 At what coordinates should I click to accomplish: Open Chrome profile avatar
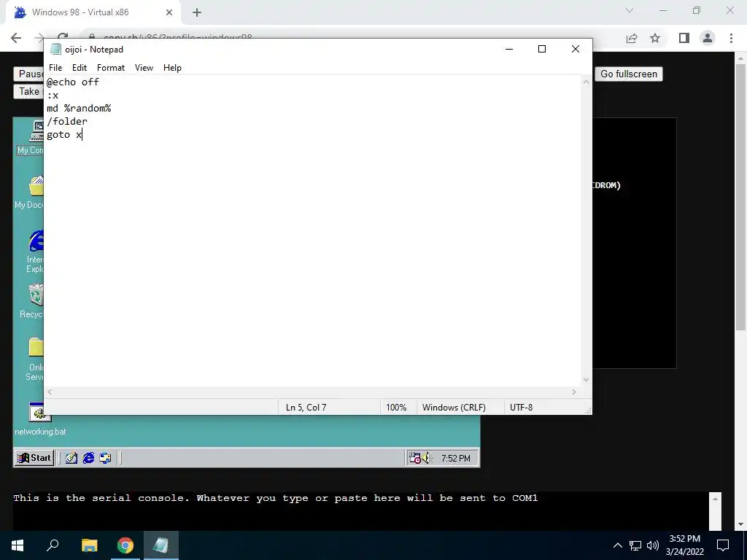(x=708, y=38)
